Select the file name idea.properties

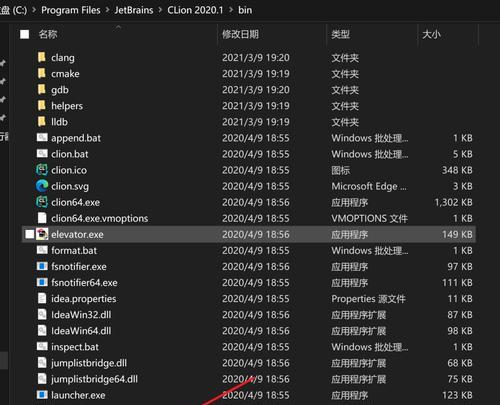84,299
